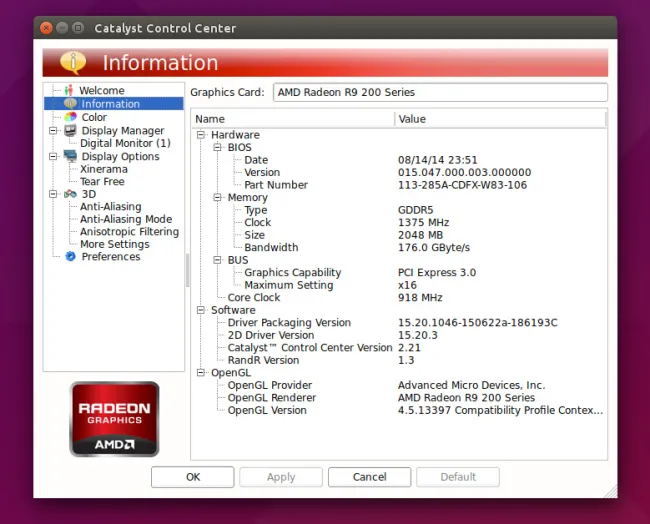
Task: Collapse the Hardware tree node
Action: 201,135
